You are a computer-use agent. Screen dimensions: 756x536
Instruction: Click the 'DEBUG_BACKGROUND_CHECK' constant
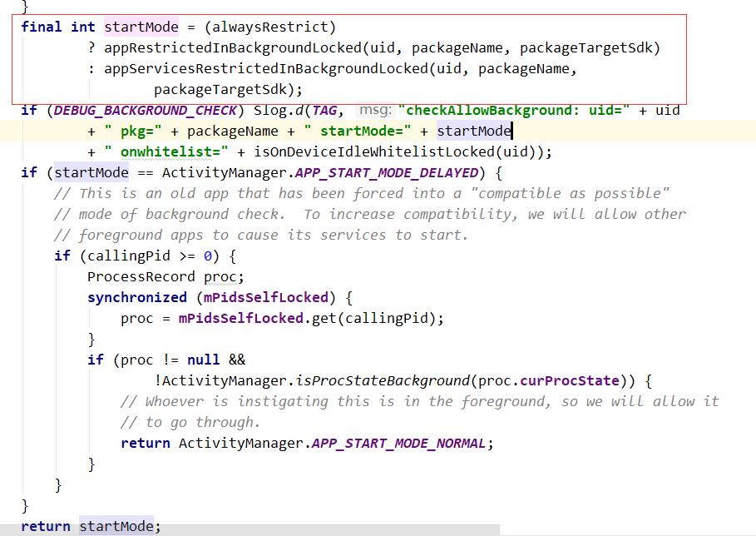(x=146, y=111)
